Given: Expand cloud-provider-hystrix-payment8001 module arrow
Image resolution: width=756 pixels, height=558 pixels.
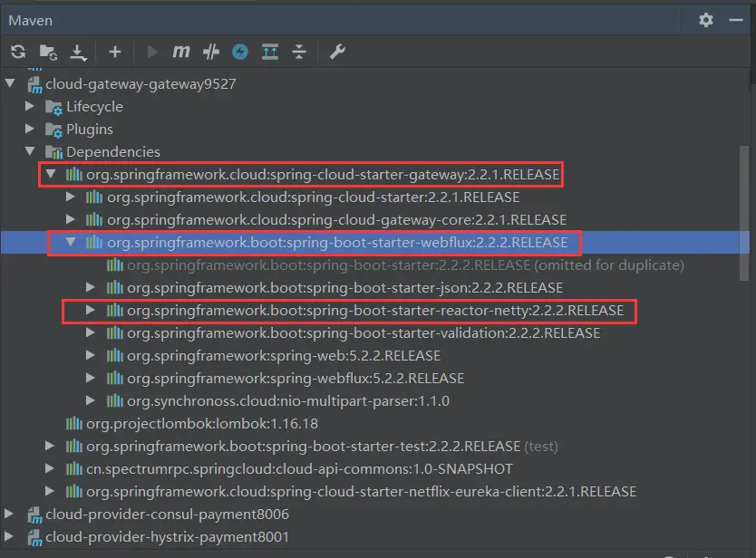Looking at the screenshot, I should (9, 536).
